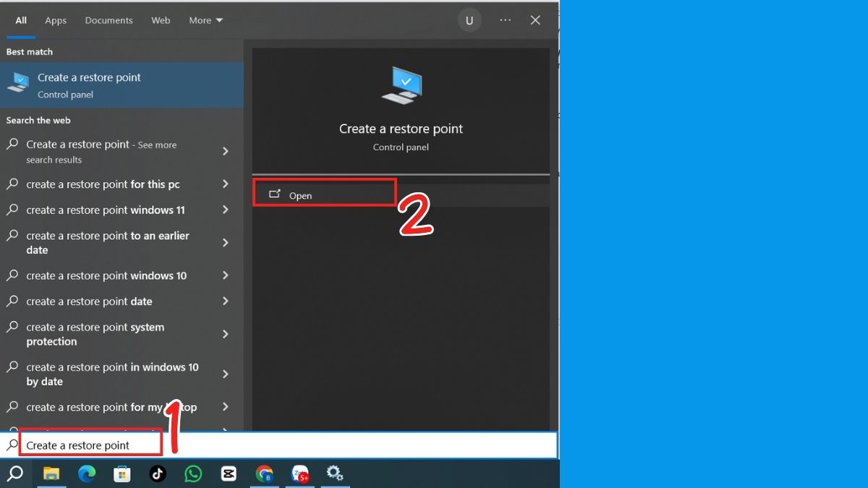Launch CapCut from the taskbar
Viewport: 868px width, 488px height.
click(229, 474)
